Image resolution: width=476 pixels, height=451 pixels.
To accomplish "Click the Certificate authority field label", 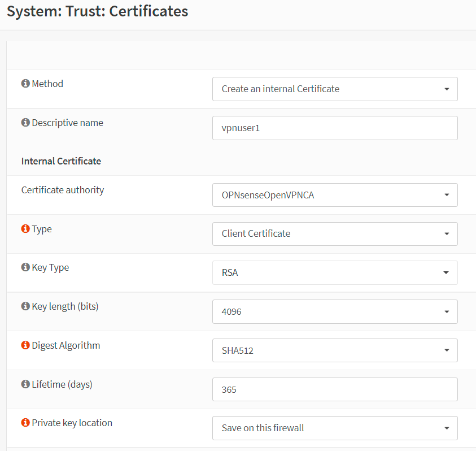I will point(62,190).
